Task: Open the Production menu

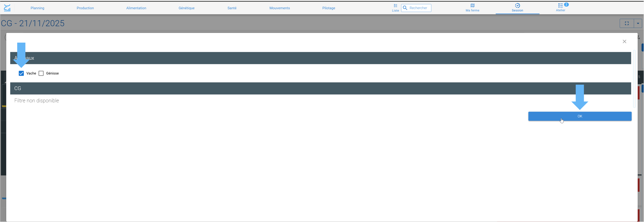Action: pyautogui.click(x=85, y=8)
